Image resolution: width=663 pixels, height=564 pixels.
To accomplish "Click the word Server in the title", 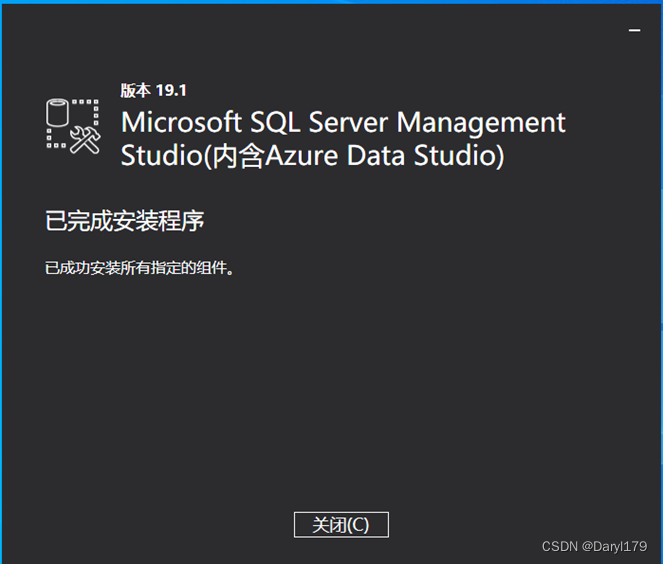I will tap(348, 123).
